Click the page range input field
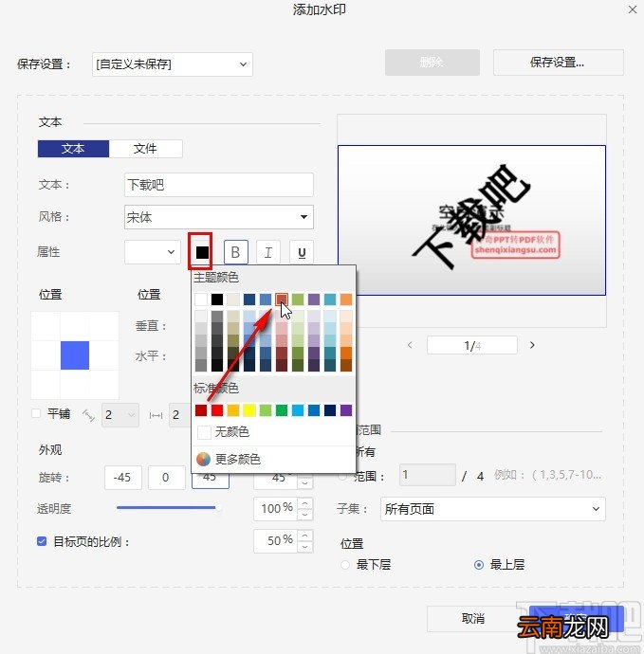The image size is (644, 654). tap(428, 475)
